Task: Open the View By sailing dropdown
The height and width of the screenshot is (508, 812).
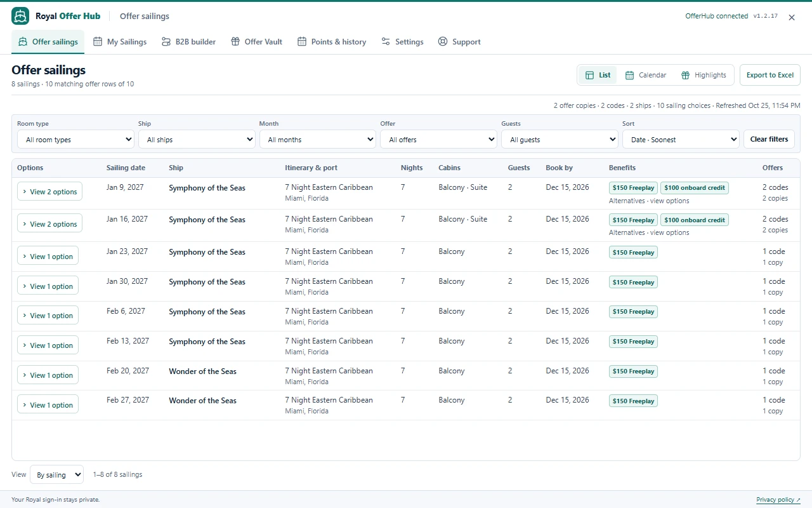Action: coord(56,474)
